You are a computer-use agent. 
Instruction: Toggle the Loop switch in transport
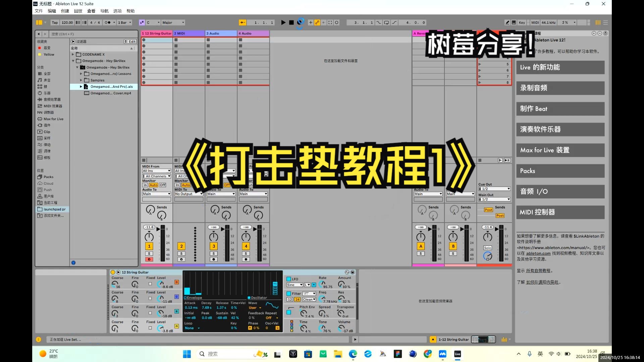click(x=386, y=22)
